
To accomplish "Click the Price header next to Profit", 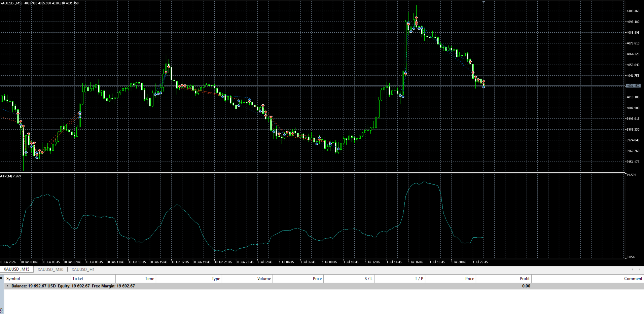I will [451, 278].
